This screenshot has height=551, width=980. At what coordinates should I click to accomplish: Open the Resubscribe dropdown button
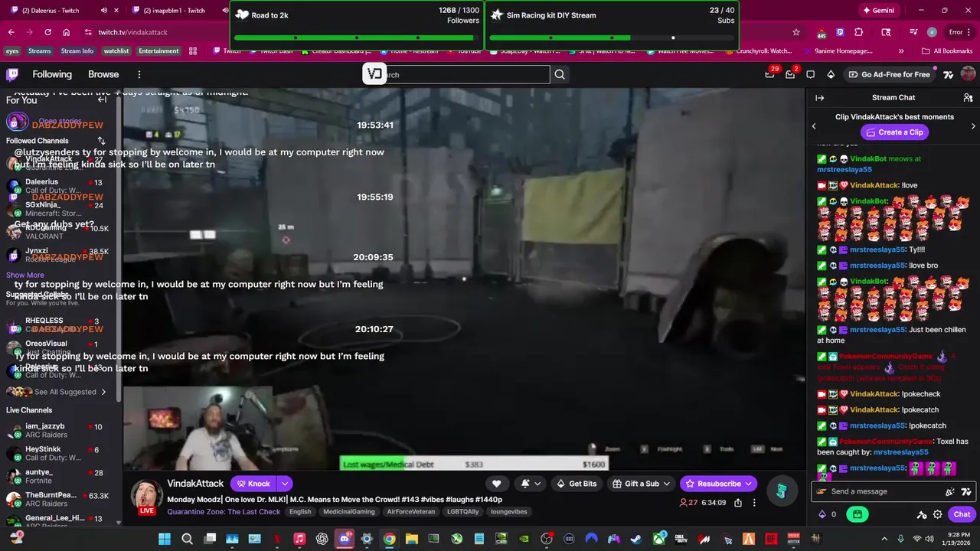719,484
